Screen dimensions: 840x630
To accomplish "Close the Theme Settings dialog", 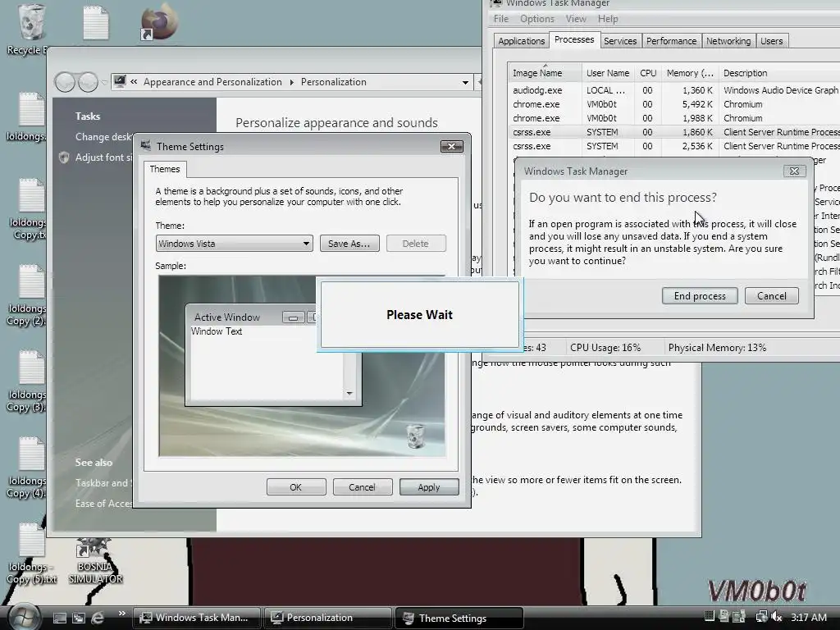I will 452,146.
